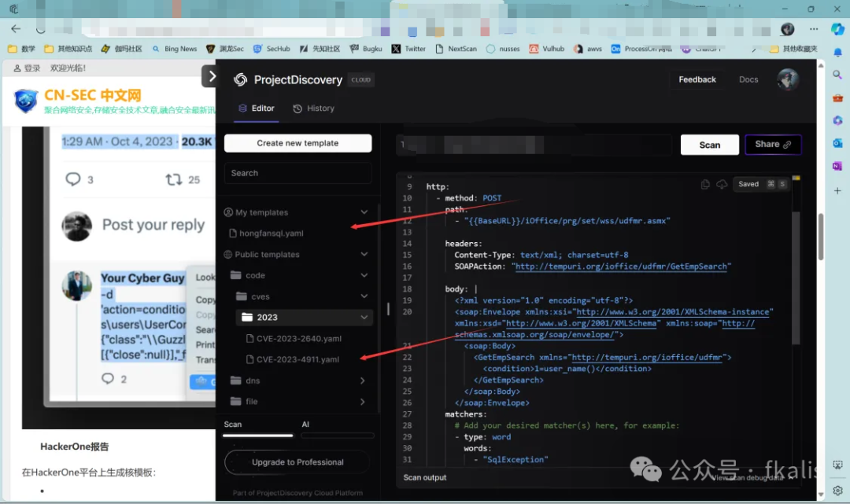Click the My templates section icon
Viewport: 850px width, 504px height.
228,212
